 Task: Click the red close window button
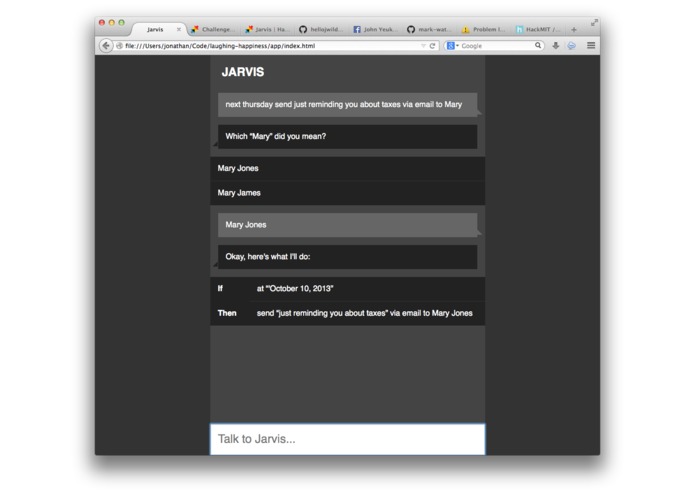pyautogui.click(x=102, y=22)
